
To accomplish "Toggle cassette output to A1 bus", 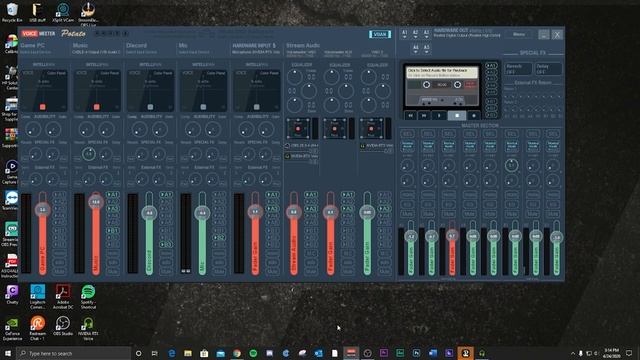I will [491, 65].
